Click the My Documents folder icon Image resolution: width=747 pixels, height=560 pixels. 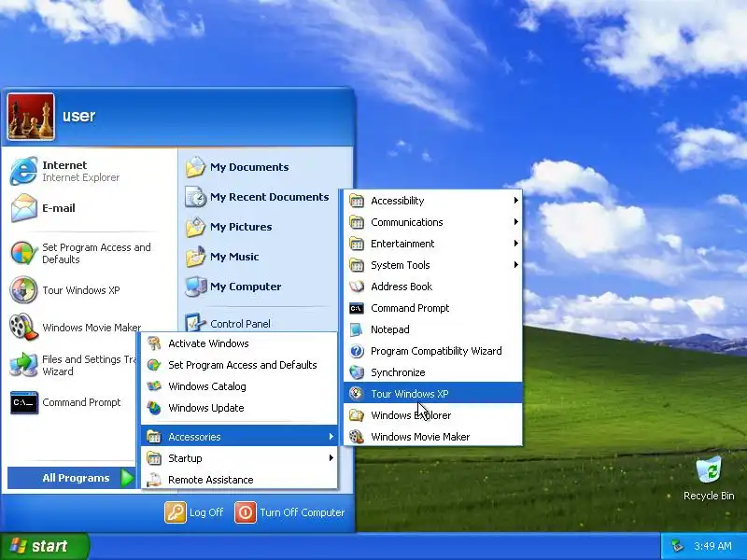(195, 167)
